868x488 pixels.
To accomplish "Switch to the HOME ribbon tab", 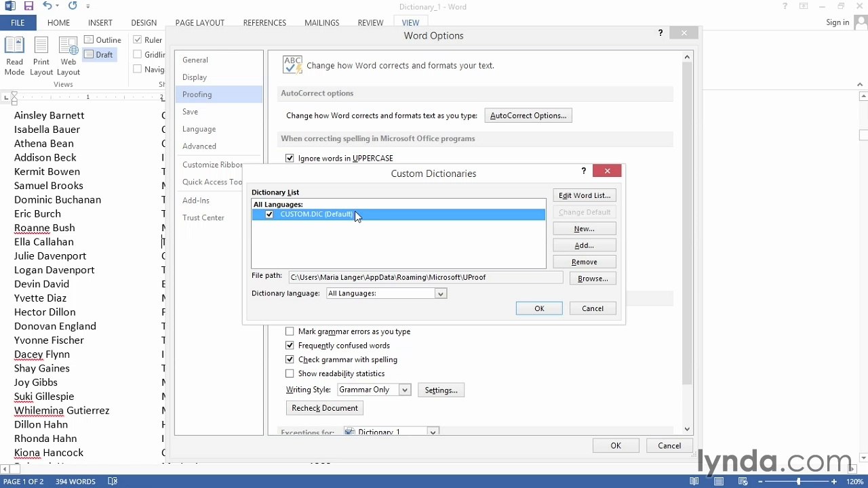I will pyautogui.click(x=58, y=23).
